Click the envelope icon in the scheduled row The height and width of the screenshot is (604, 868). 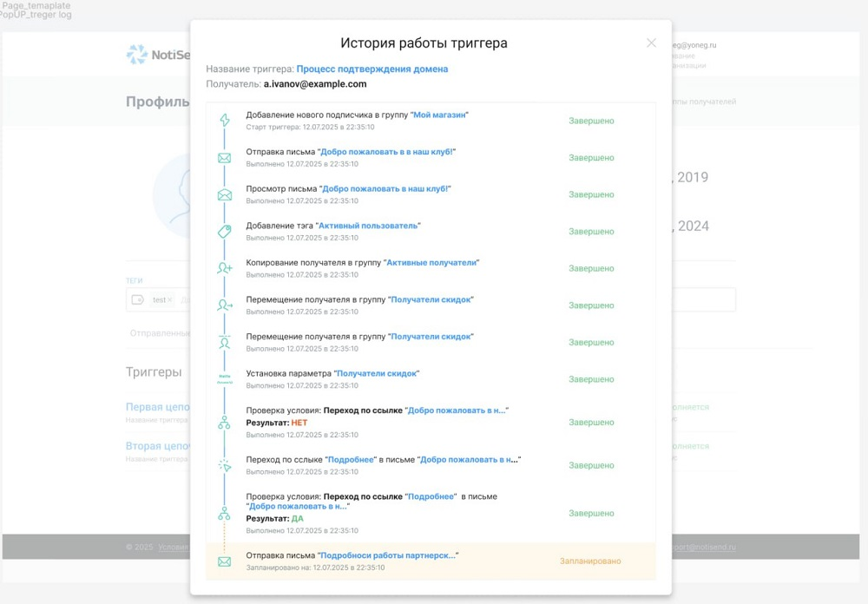click(x=224, y=562)
